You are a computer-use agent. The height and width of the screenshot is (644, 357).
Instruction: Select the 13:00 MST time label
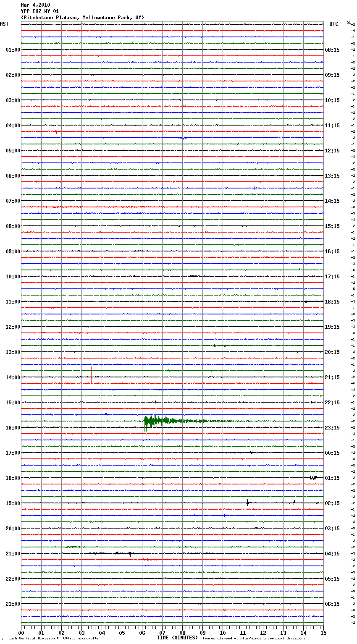tap(13, 352)
